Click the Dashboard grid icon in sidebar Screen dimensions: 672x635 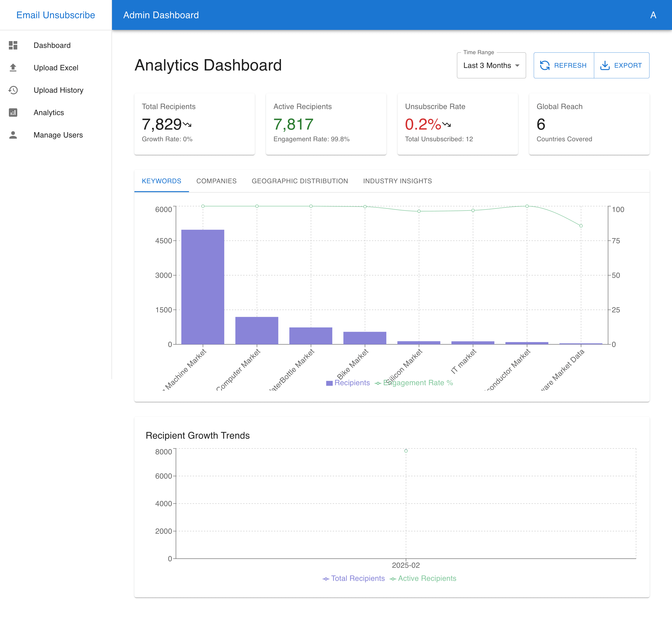point(13,45)
